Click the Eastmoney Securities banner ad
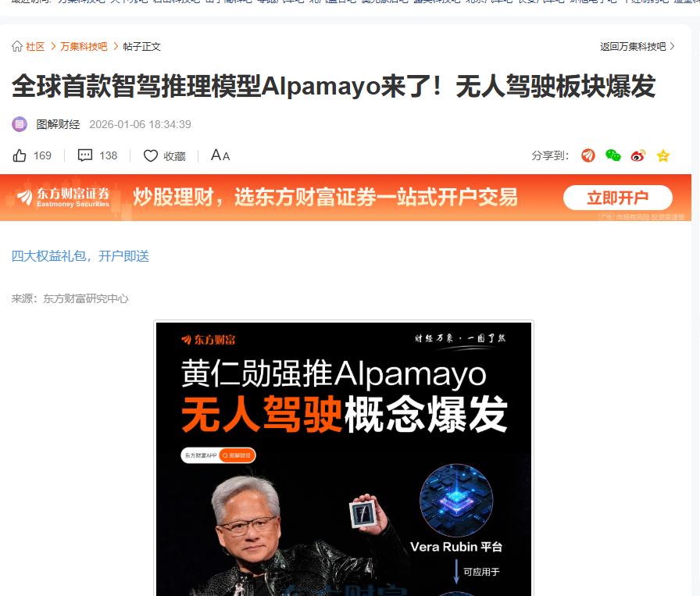The width and height of the screenshot is (700, 596). click(345, 198)
